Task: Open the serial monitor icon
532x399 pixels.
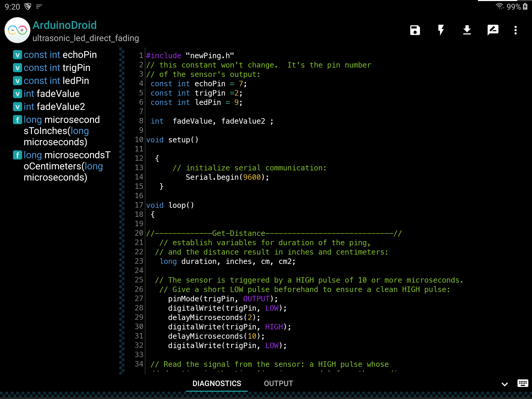Action: pyautogui.click(x=493, y=30)
